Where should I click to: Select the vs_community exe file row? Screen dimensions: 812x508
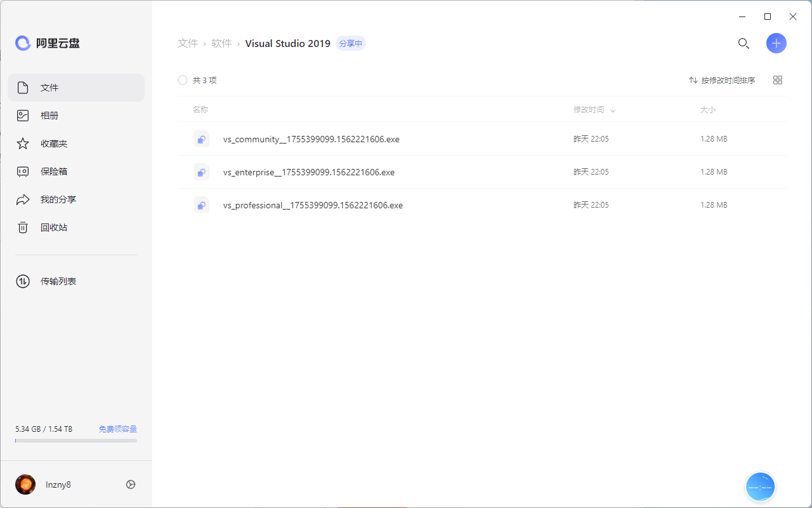pyautogui.click(x=311, y=138)
